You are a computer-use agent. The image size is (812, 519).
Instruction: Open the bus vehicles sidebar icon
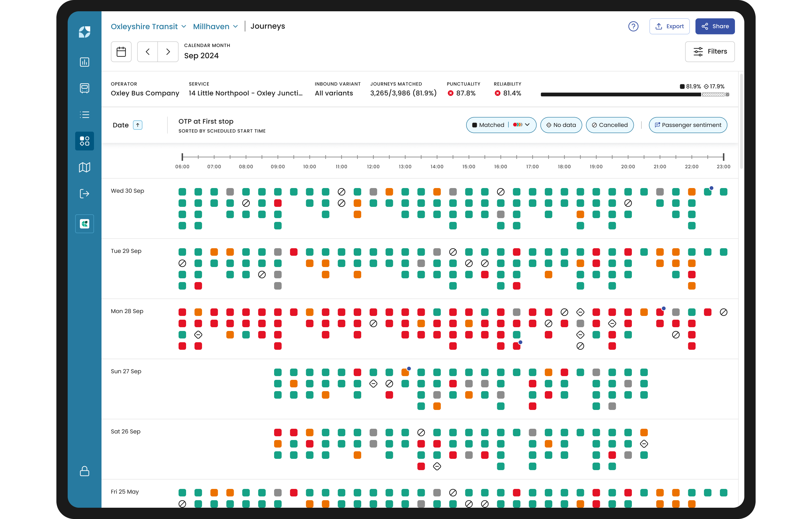tap(84, 88)
